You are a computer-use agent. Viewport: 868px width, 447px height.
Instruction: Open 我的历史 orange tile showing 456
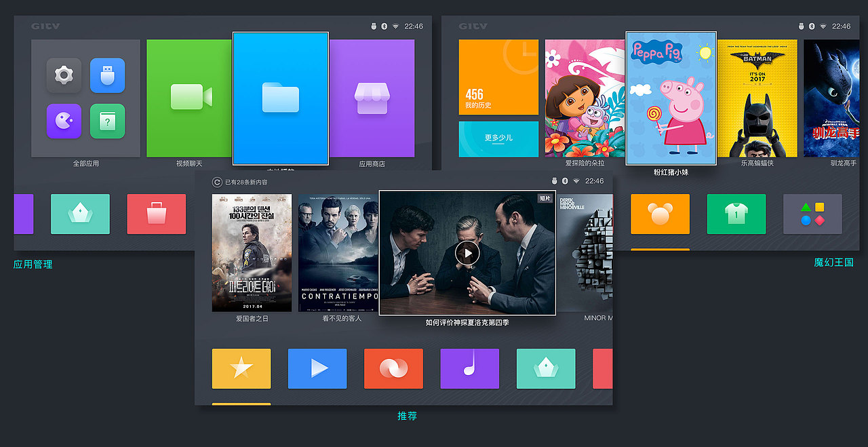(498, 77)
